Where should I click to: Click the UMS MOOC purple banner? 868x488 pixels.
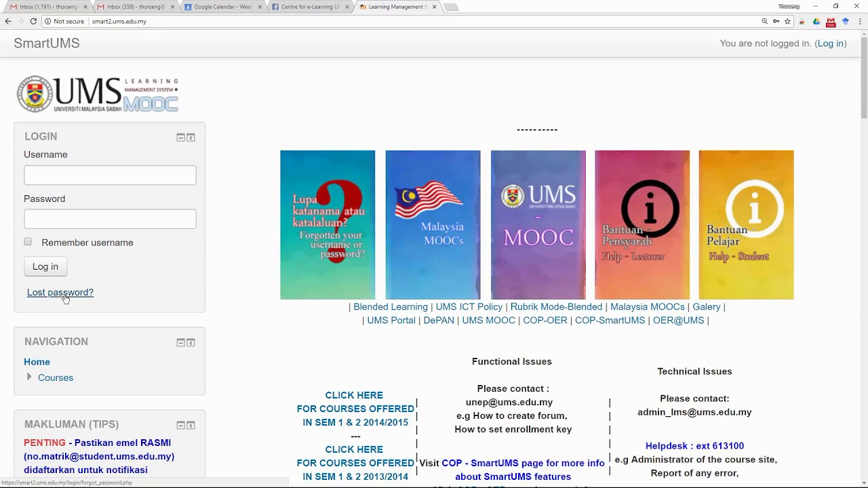pyautogui.click(x=538, y=225)
